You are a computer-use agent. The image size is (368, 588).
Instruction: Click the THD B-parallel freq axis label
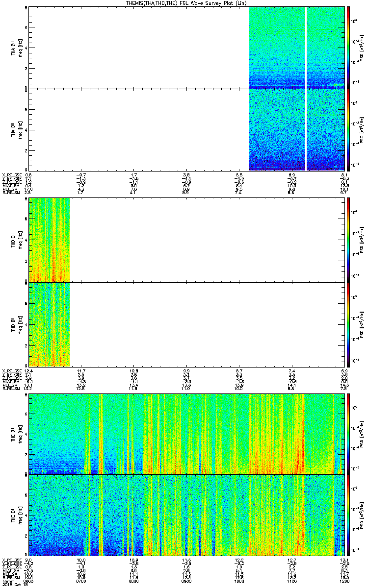pos(20,324)
